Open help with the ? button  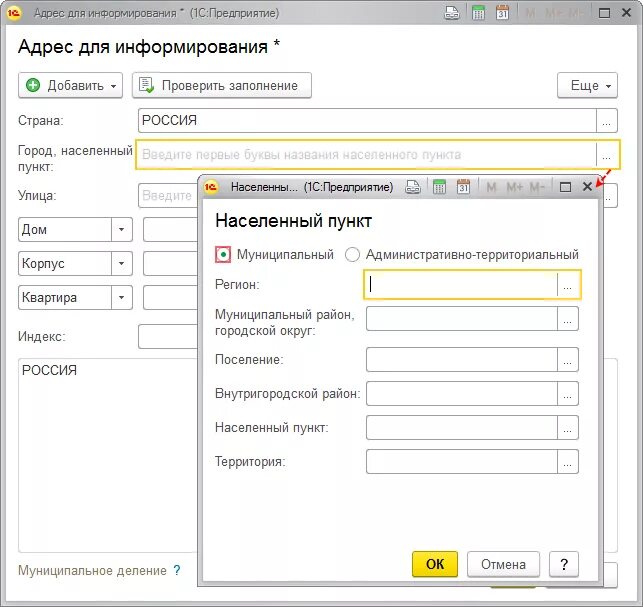pyautogui.click(x=564, y=564)
